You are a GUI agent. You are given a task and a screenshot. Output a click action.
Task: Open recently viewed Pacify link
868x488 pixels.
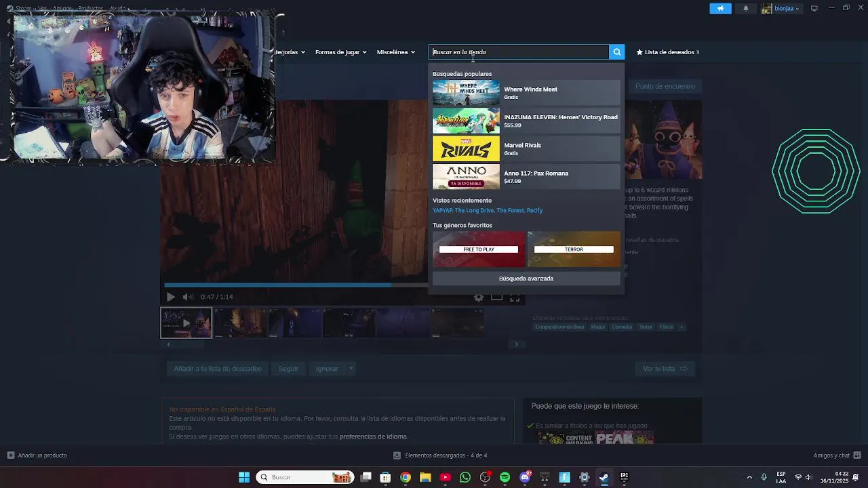[x=534, y=211]
